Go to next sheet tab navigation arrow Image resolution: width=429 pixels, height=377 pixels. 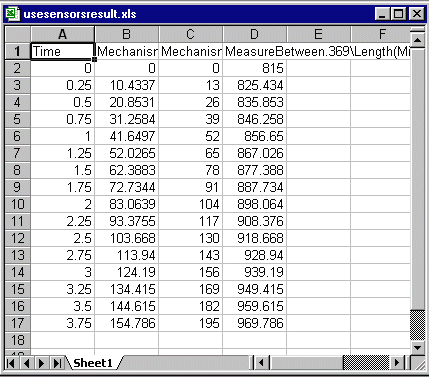tap(41, 363)
